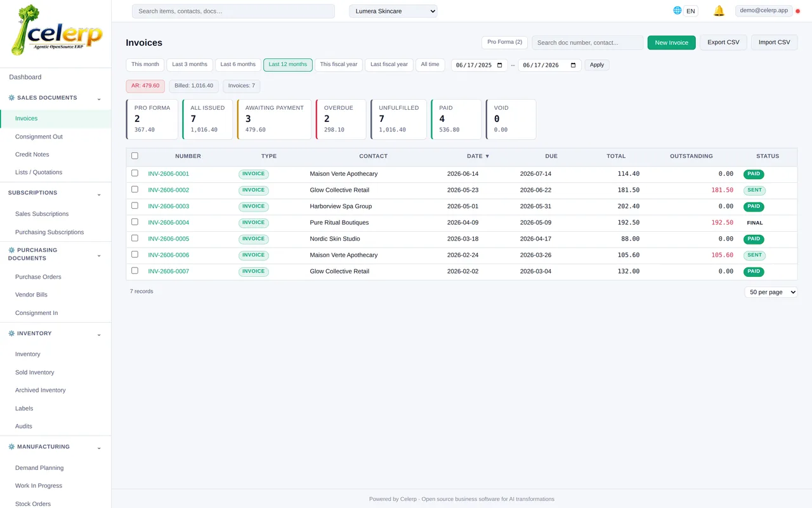Select the All time filter
The width and height of the screenshot is (812, 508).
[430, 65]
